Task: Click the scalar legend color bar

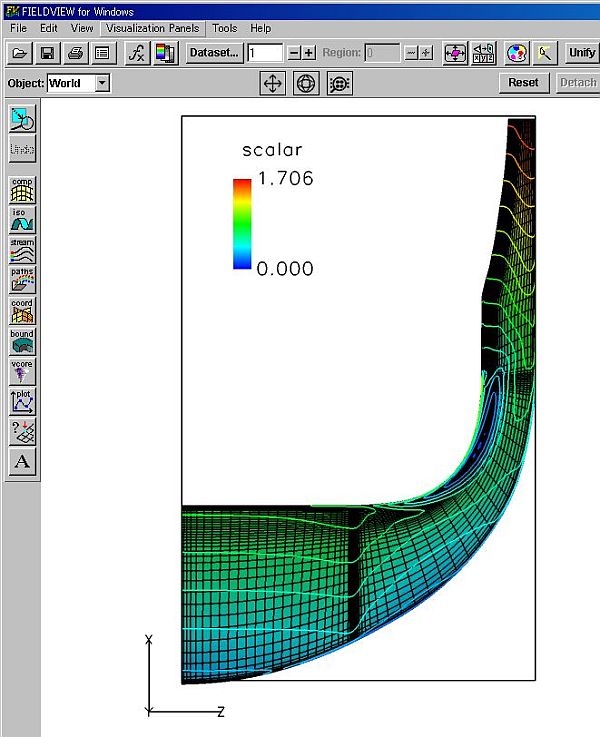Action: coord(241,224)
